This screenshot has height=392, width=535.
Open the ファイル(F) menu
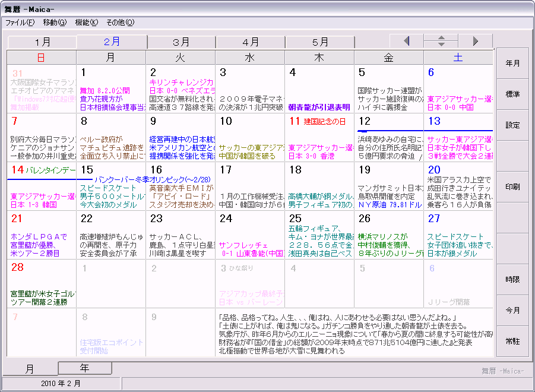(20, 23)
